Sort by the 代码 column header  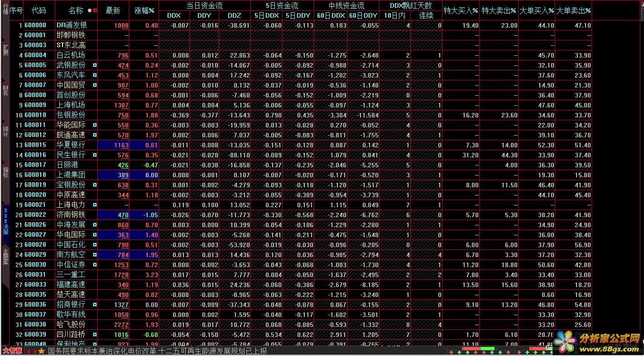pyautogui.click(x=39, y=10)
